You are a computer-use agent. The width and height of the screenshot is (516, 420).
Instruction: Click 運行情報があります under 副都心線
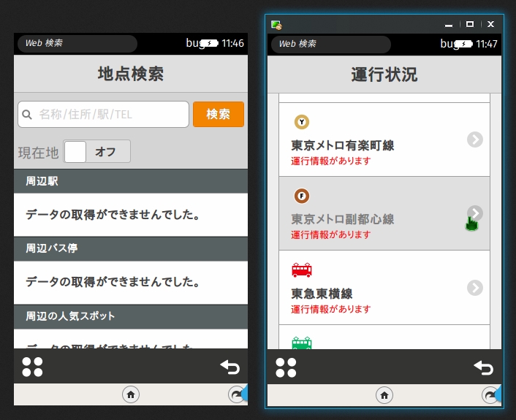(x=331, y=234)
